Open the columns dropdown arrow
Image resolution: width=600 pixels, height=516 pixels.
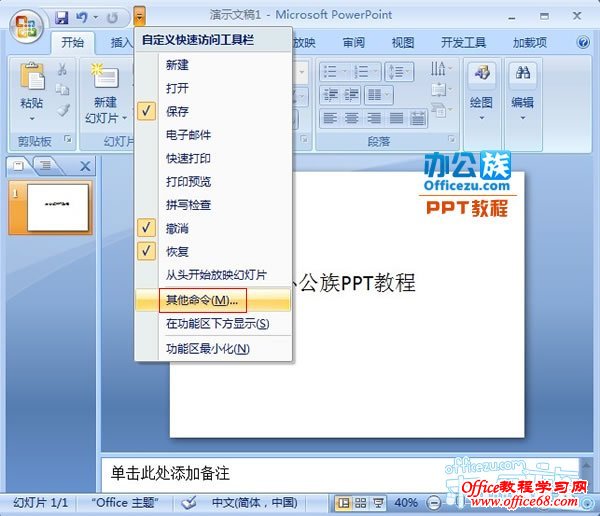coord(387,95)
